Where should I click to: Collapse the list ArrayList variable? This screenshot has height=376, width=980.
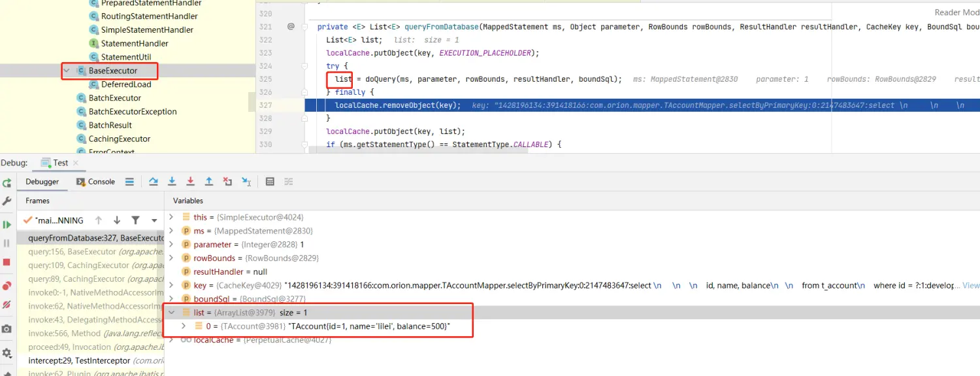click(172, 313)
